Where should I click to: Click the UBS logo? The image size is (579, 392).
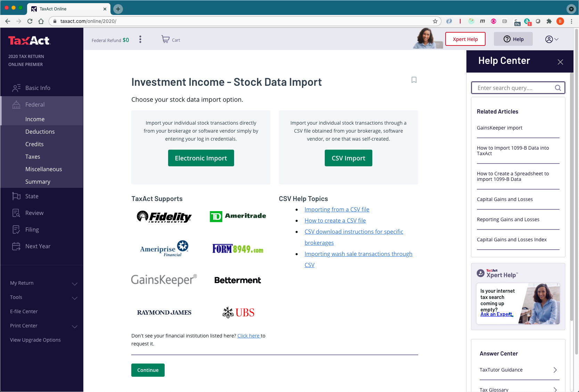click(238, 312)
